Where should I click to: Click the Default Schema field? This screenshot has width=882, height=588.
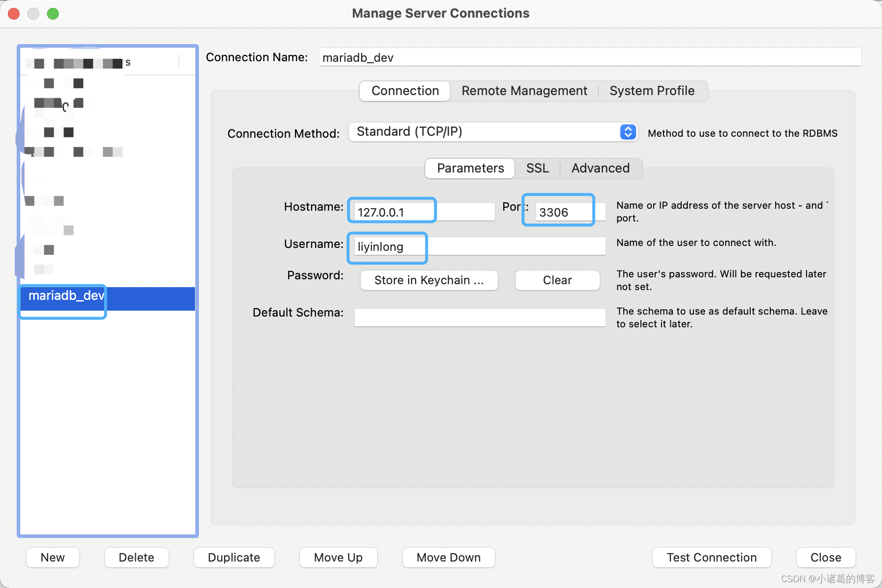479,317
